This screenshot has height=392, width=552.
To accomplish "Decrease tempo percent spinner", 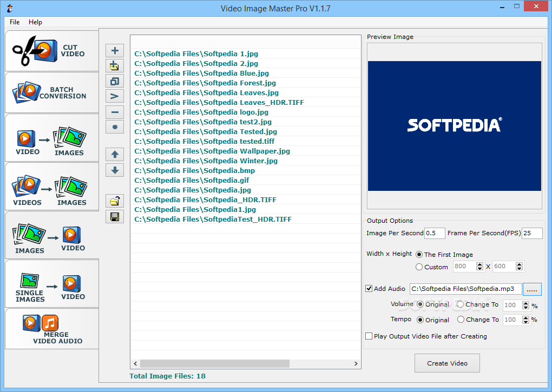I will tap(525, 322).
